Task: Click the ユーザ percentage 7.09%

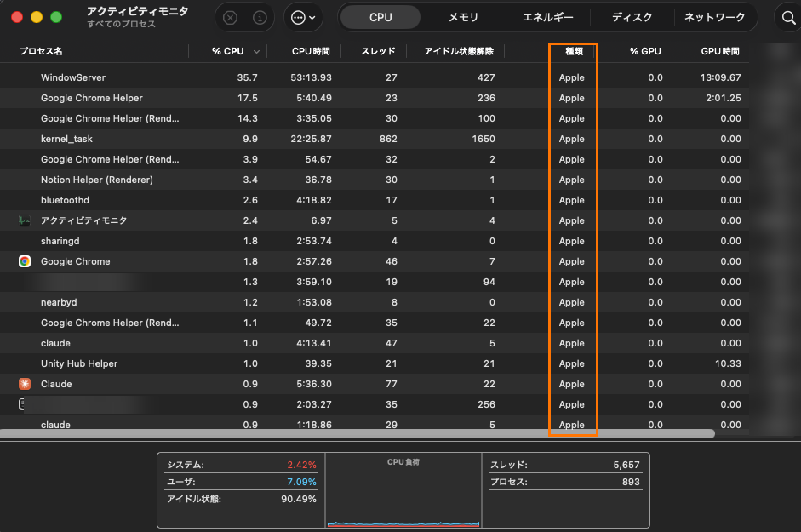Action: (301, 482)
